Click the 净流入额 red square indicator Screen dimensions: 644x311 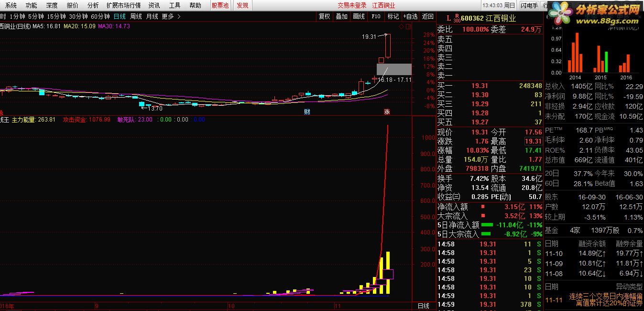pos(483,207)
